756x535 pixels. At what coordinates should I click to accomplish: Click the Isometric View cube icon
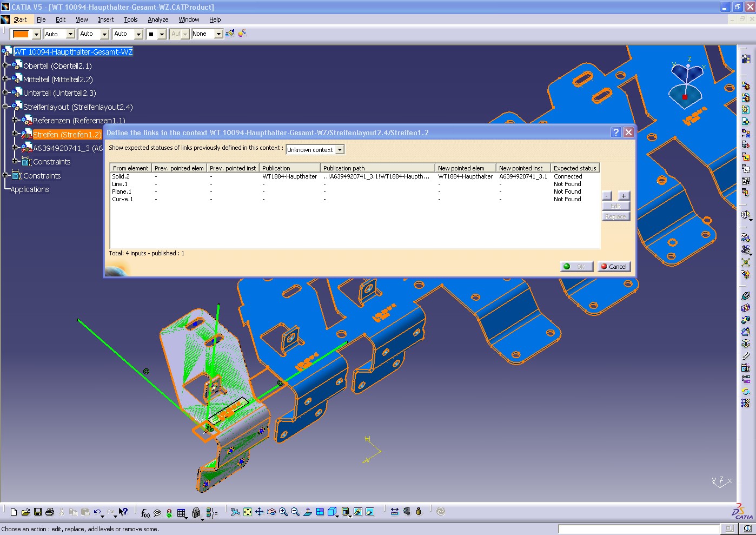tap(332, 512)
